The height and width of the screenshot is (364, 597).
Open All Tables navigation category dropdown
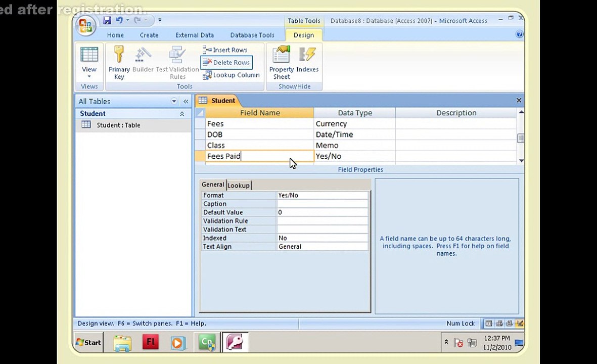point(174,101)
